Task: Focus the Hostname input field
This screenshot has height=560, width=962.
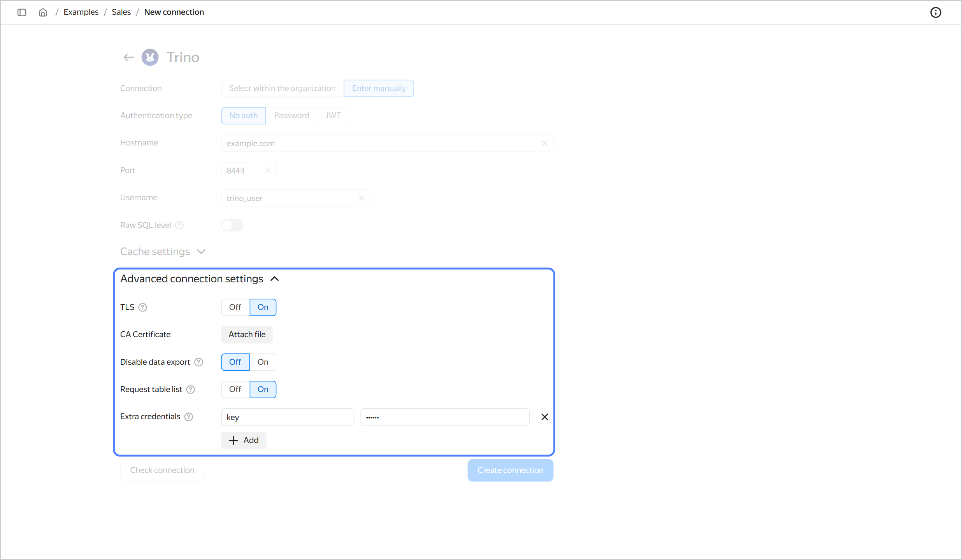Action: coord(387,143)
